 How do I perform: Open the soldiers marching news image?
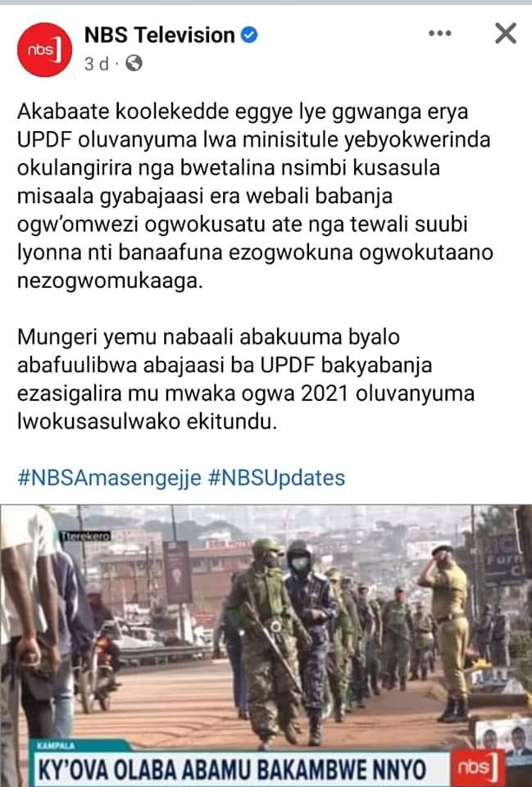tap(266, 645)
